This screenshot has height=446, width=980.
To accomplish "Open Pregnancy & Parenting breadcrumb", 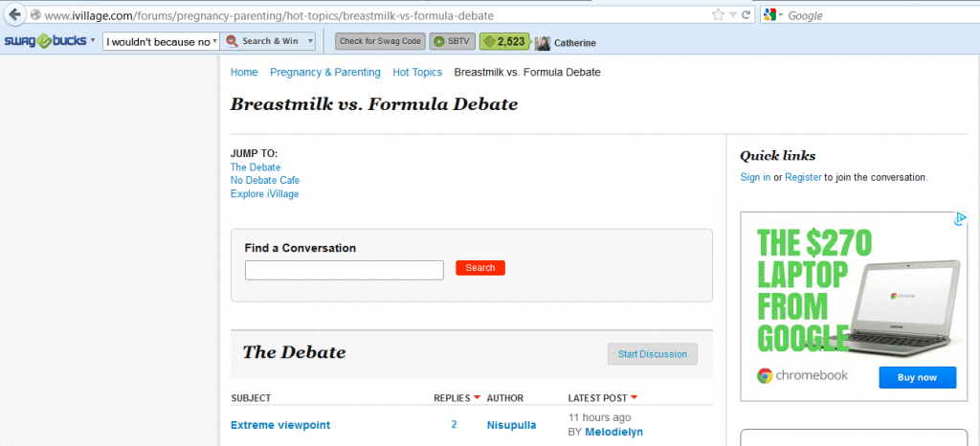I will pyautogui.click(x=325, y=73).
